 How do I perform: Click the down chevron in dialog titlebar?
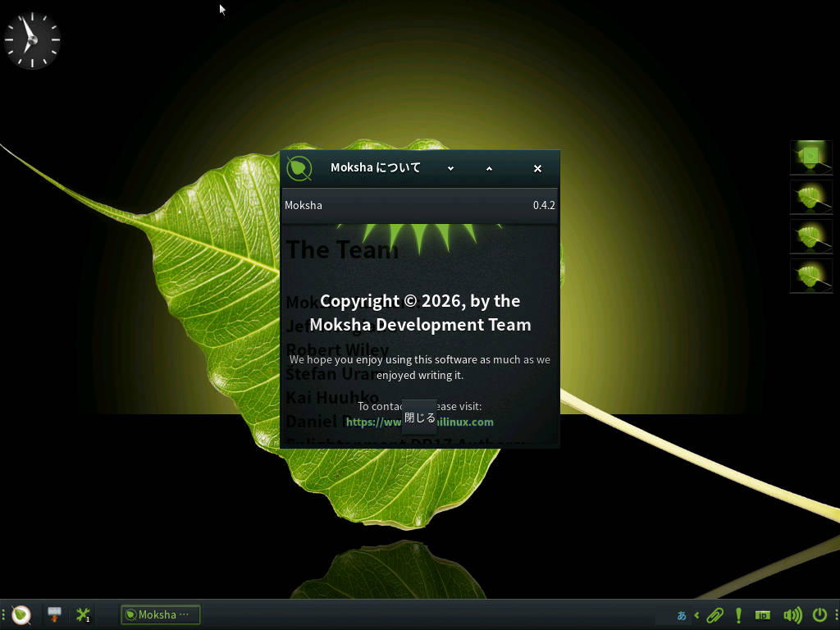click(x=450, y=168)
